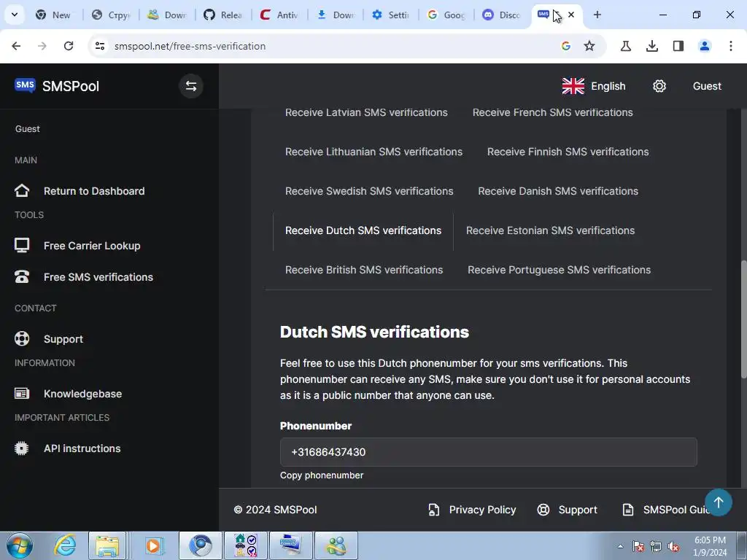Reload the page
Screen dimensions: 747x560
(x=69, y=46)
